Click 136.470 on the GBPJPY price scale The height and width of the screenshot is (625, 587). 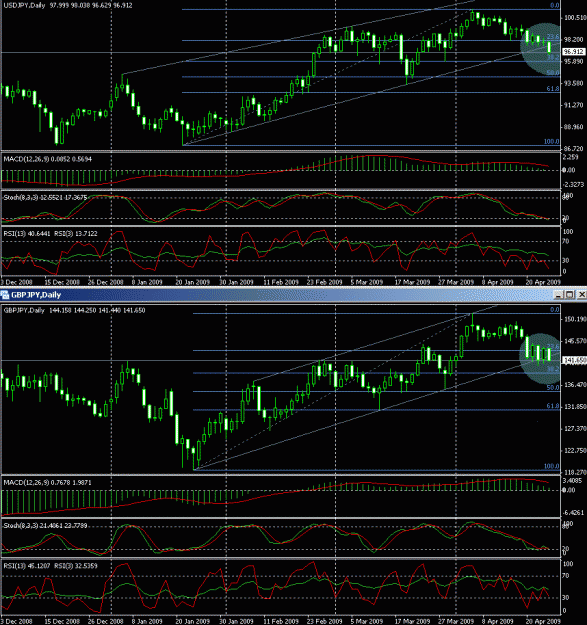pos(575,385)
